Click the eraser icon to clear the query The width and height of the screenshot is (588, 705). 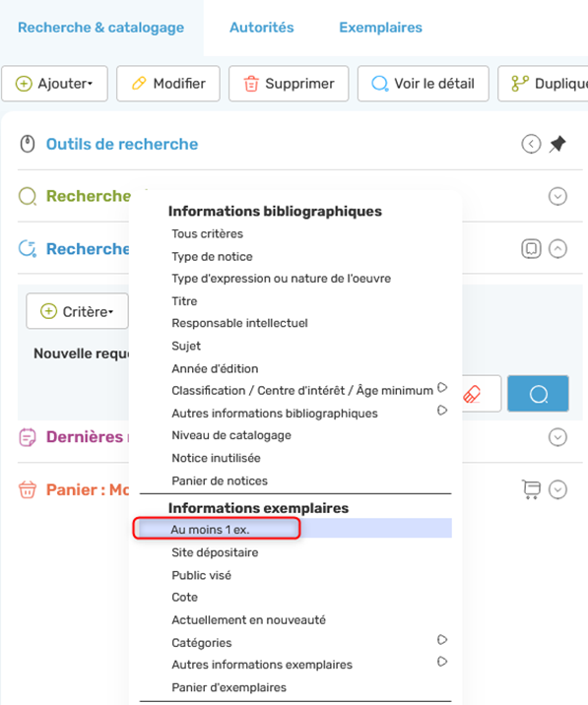click(x=472, y=394)
